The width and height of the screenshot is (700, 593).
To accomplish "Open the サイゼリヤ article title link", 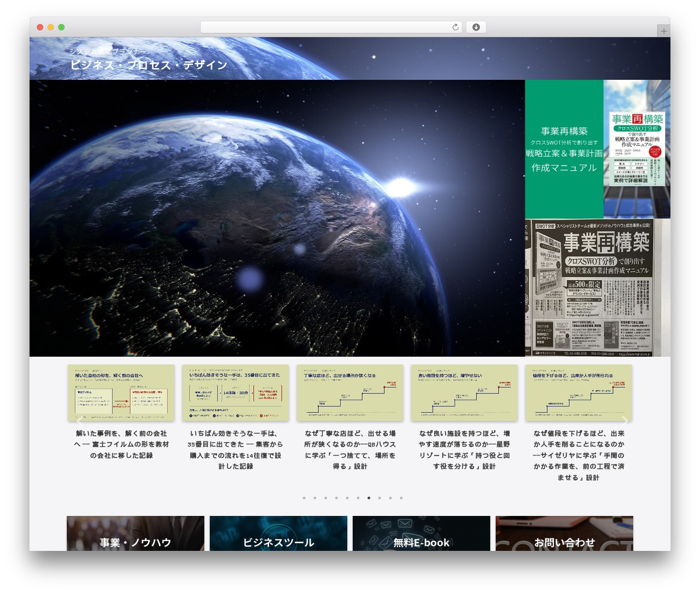I will pyautogui.click(x=579, y=455).
